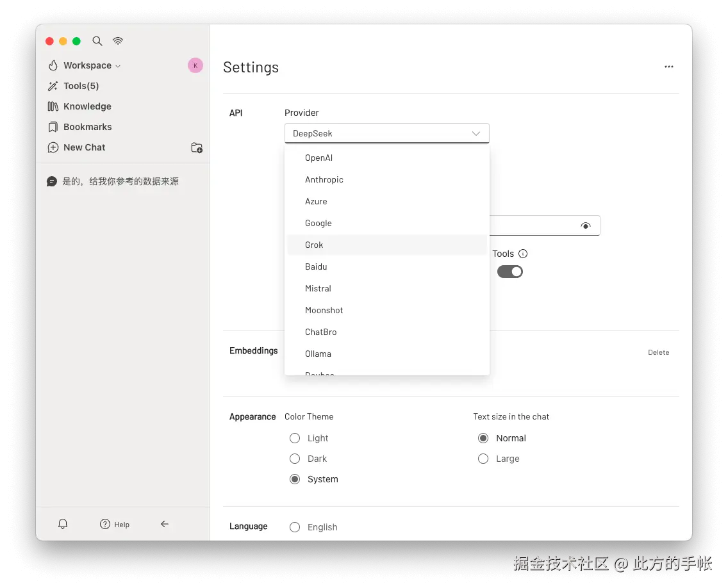Click the K workspace avatar badge

point(195,65)
